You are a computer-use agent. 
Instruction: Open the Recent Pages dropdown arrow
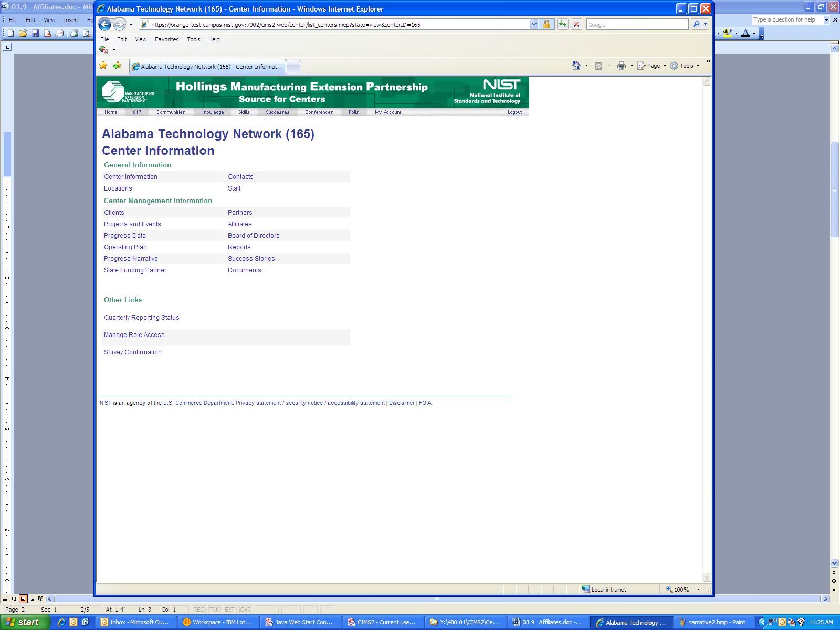131,24
